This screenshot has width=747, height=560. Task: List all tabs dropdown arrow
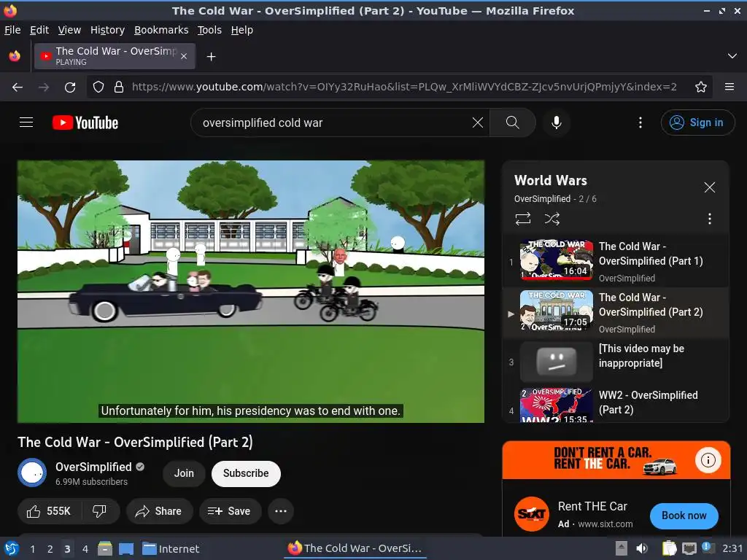[732, 56]
